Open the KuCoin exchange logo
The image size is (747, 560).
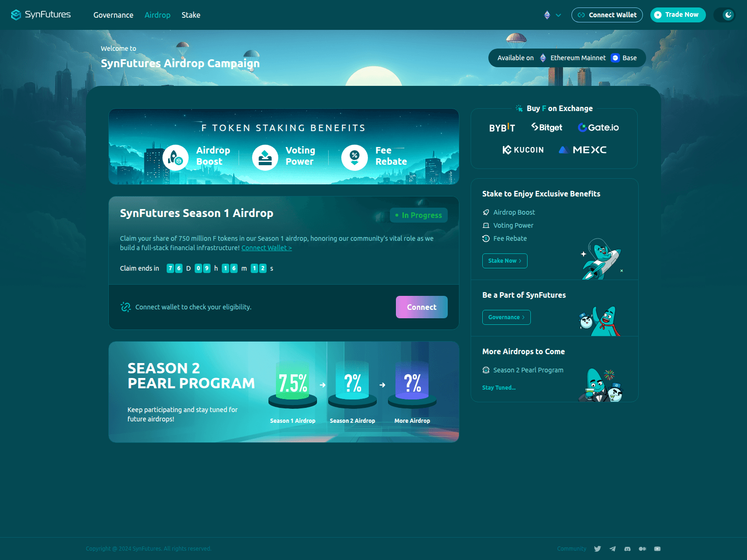point(523,150)
